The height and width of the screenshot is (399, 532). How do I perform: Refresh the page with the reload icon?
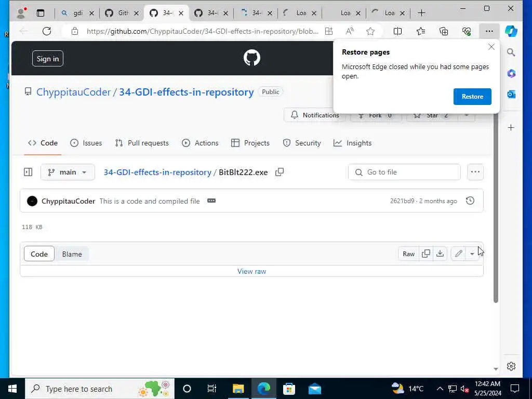tap(47, 31)
